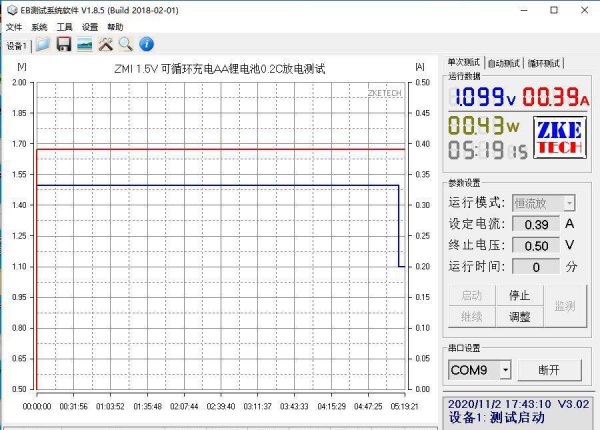Open the blue info about icon
Image resolution: width=600 pixels, height=430 pixels.
pyautogui.click(x=146, y=45)
